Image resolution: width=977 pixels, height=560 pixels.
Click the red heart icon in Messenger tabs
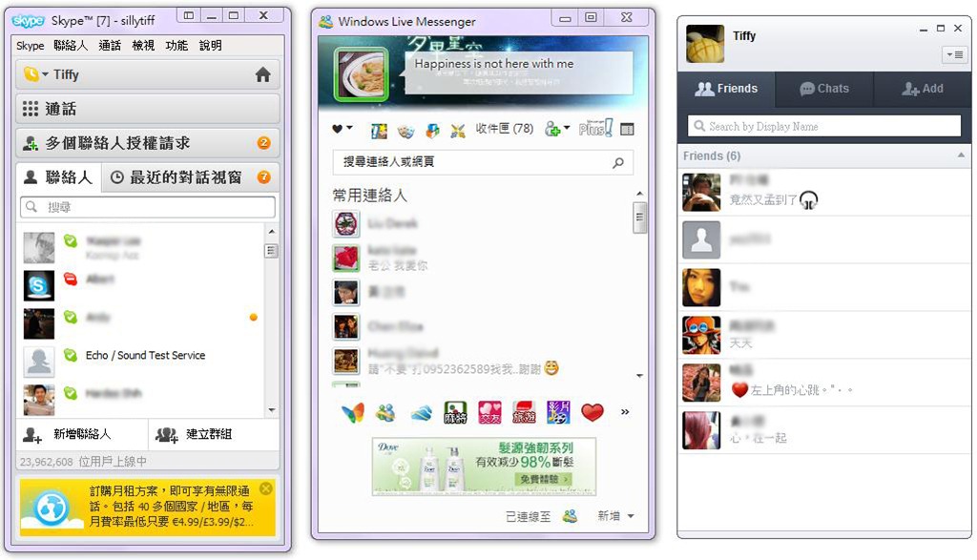point(592,412)
